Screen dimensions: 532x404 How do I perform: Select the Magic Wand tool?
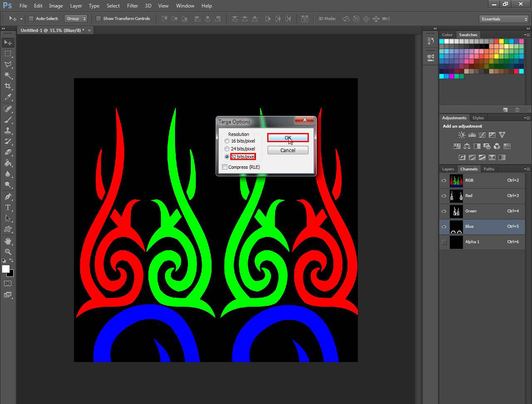8,75
